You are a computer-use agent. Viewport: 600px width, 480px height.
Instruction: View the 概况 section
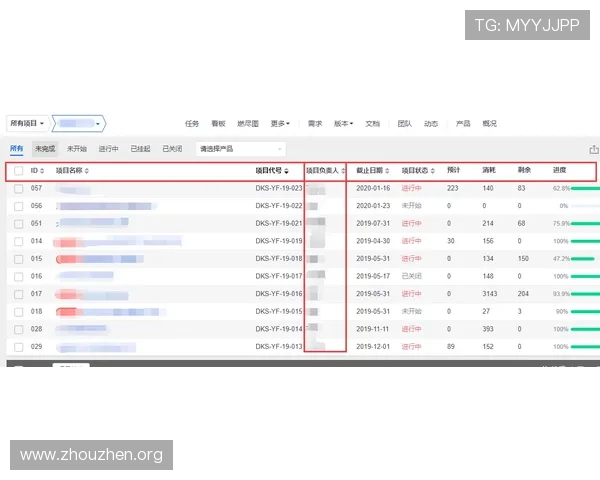pyautogui.click(x=489, y=124)
